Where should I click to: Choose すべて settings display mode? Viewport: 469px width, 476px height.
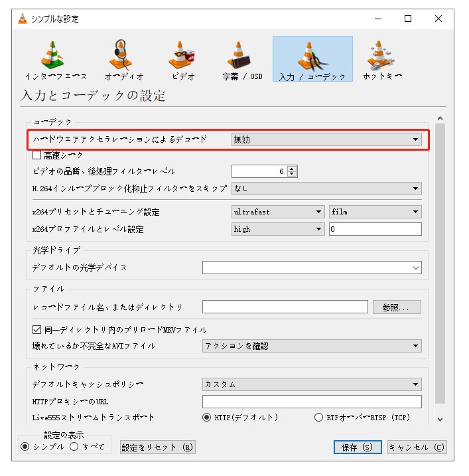[x=74, y=447]
